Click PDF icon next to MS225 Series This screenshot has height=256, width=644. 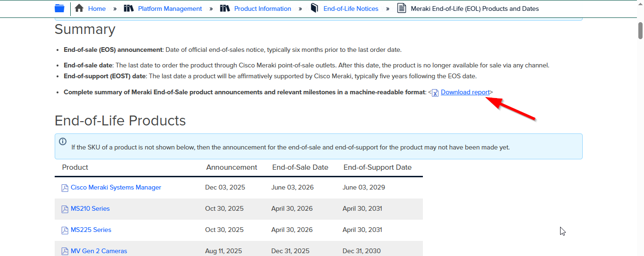click(x=65, y=231)
